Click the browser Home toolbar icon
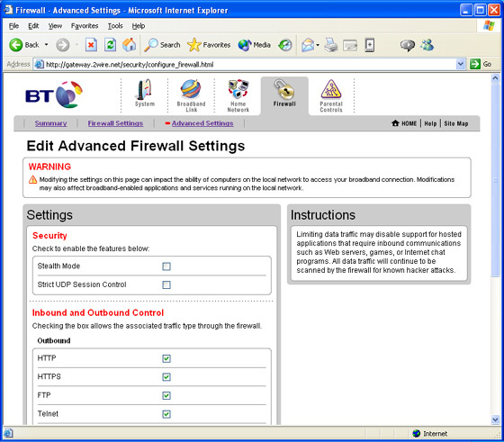The height and width of the screenshot is (442, 504). (x=130, y=45)
